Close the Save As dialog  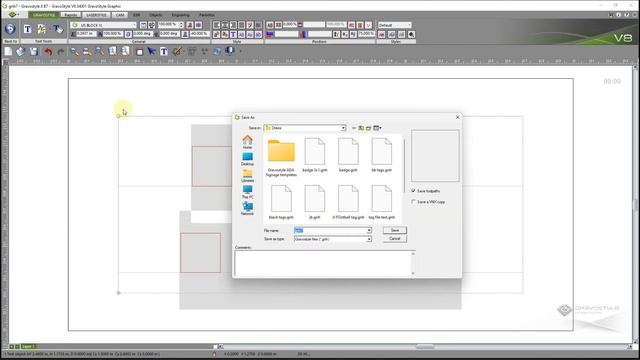pyautogui.click(x=458, y=117)
